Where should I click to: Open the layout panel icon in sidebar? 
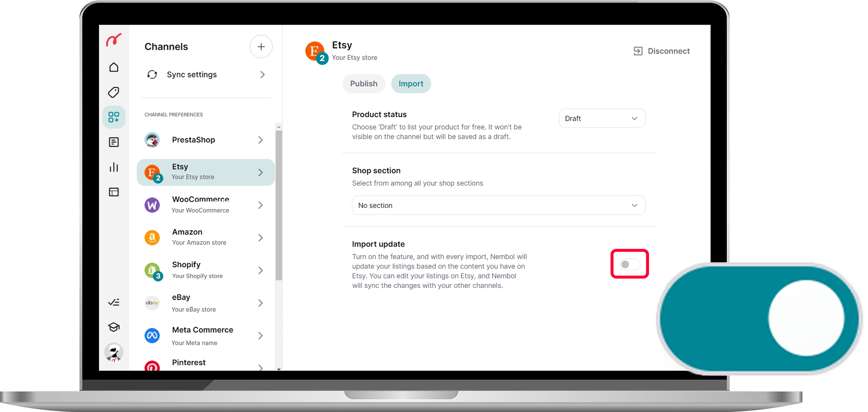[x=114, y=192]
